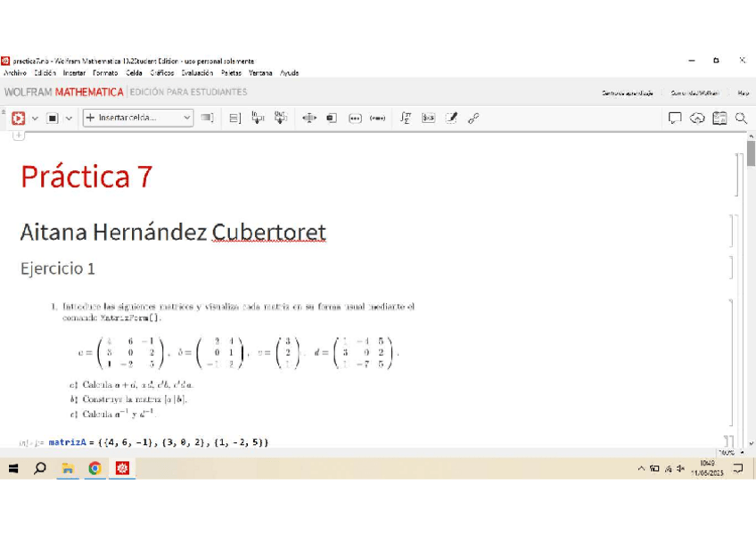Click the boxed inline formula icon

pyautogui.click(x=428, y=118)
